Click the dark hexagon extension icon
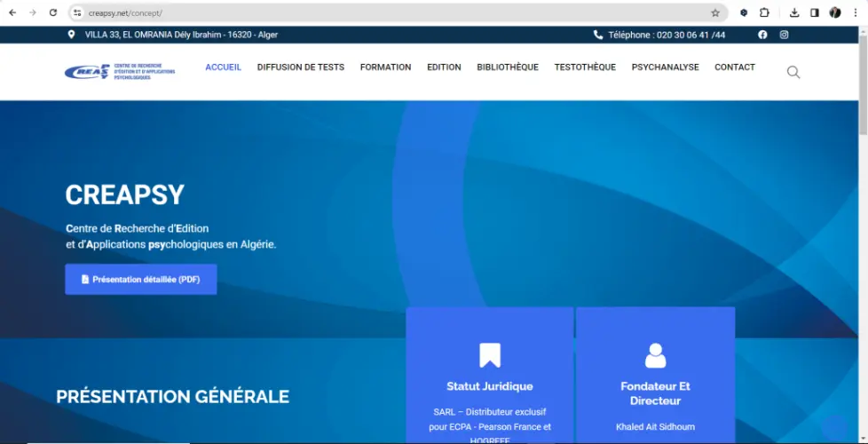 (744, 12)
